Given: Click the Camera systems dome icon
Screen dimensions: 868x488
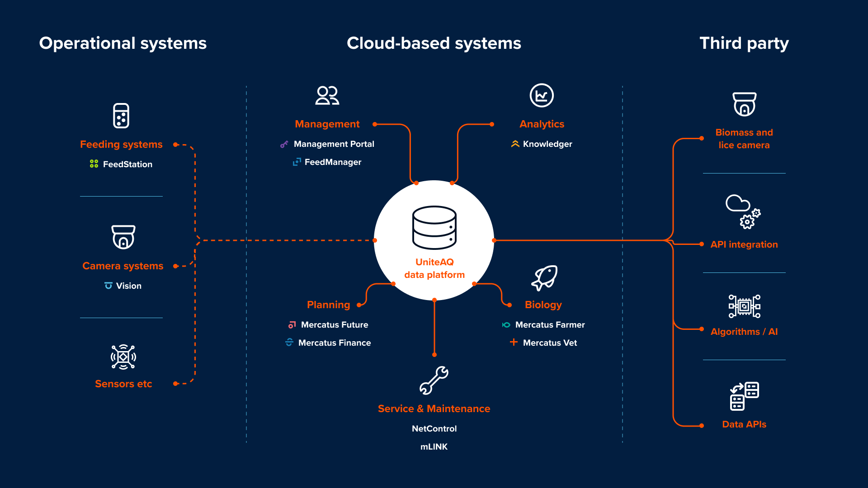Looking at the screenshot, I should [123, 237].
